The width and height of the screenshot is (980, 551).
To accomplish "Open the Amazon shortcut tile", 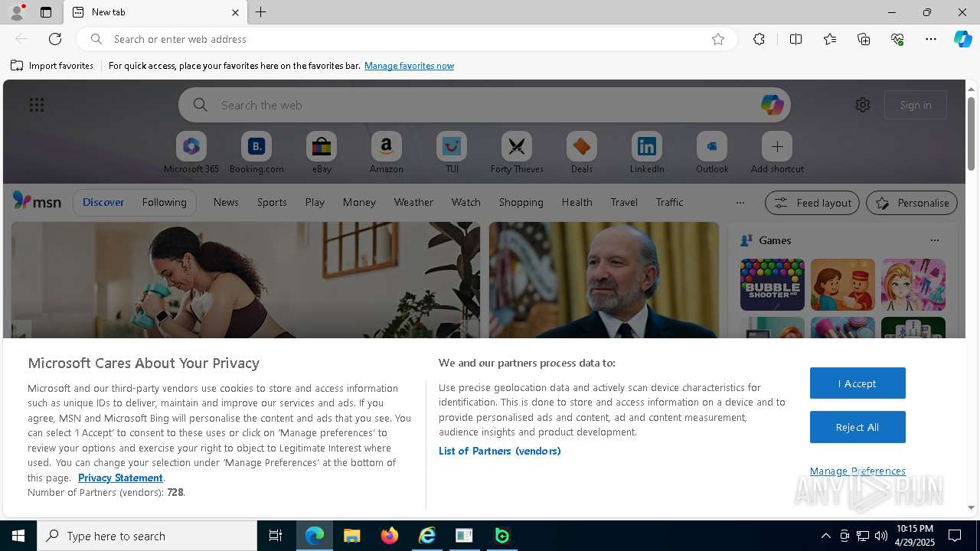I will pos(386,152).
